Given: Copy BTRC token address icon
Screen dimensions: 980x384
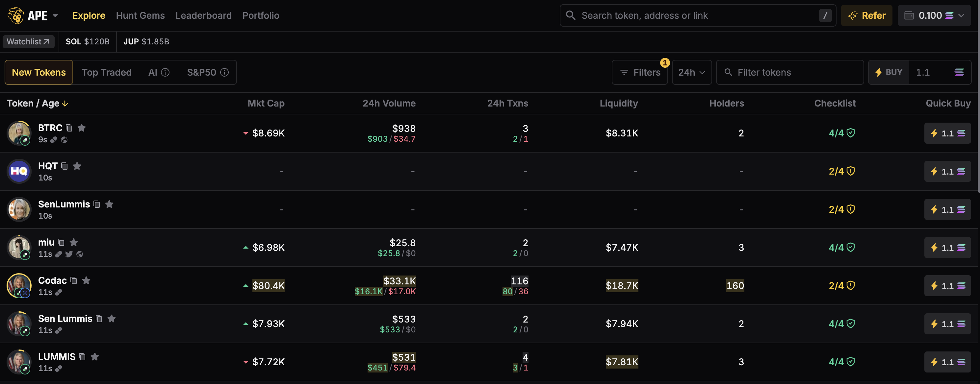Looking at the screenshot, I should (x=69, y=128).
